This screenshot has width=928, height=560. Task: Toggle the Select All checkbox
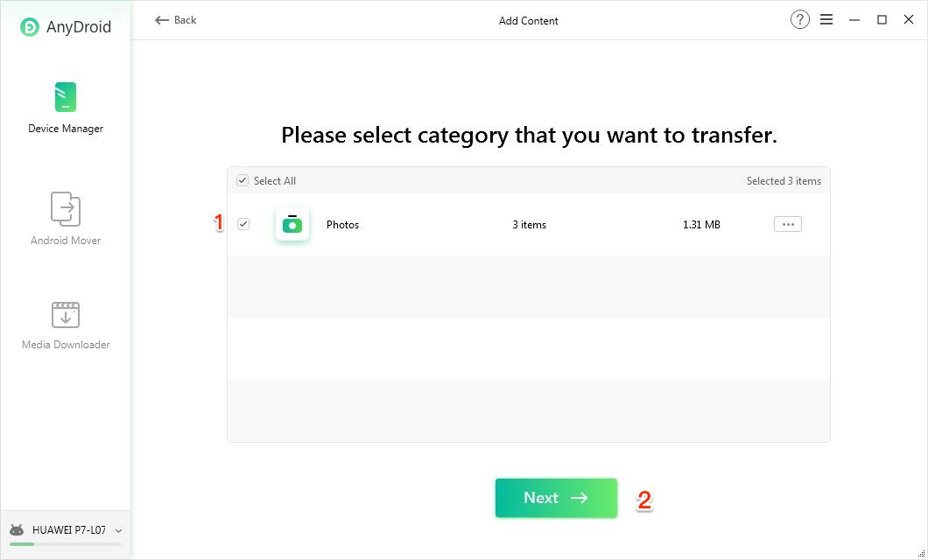click(243, 181)
